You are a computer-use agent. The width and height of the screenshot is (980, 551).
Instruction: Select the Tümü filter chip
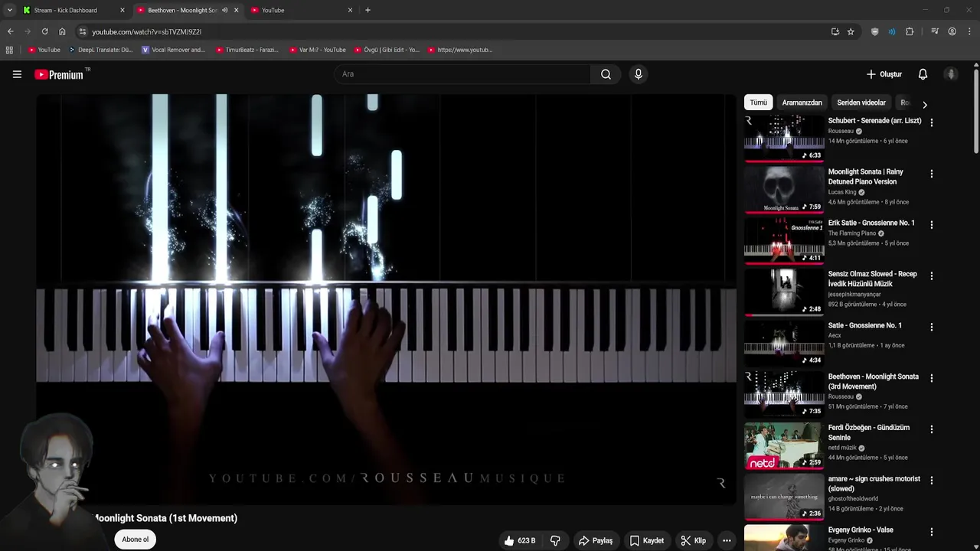click(x=758, y=103)
